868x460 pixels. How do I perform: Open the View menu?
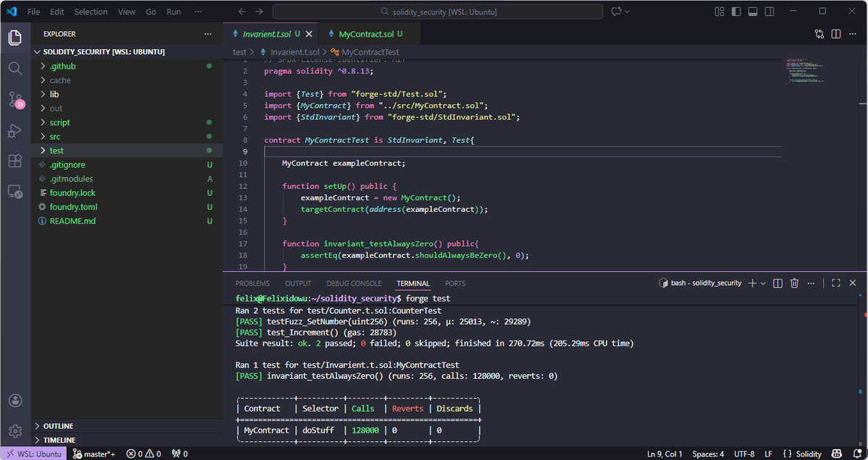pyautogui.click(x=127, y=12)
